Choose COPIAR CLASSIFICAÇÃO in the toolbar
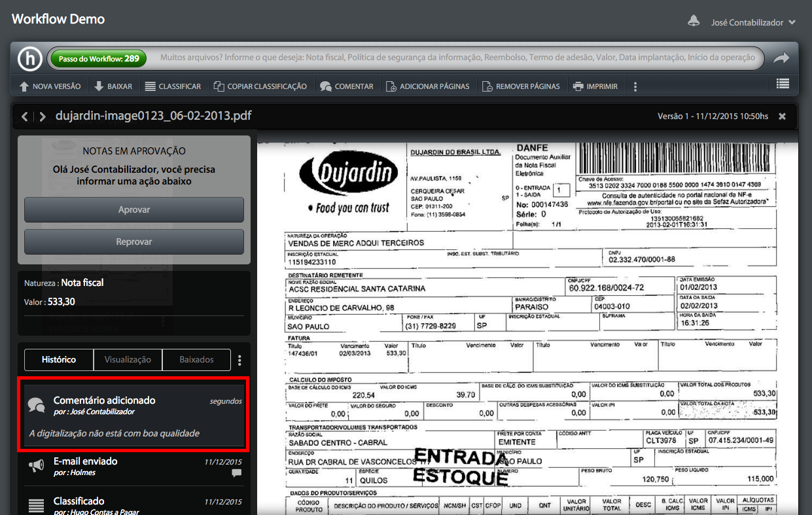This screenshot has height=515, width=812. click(260, 86)
